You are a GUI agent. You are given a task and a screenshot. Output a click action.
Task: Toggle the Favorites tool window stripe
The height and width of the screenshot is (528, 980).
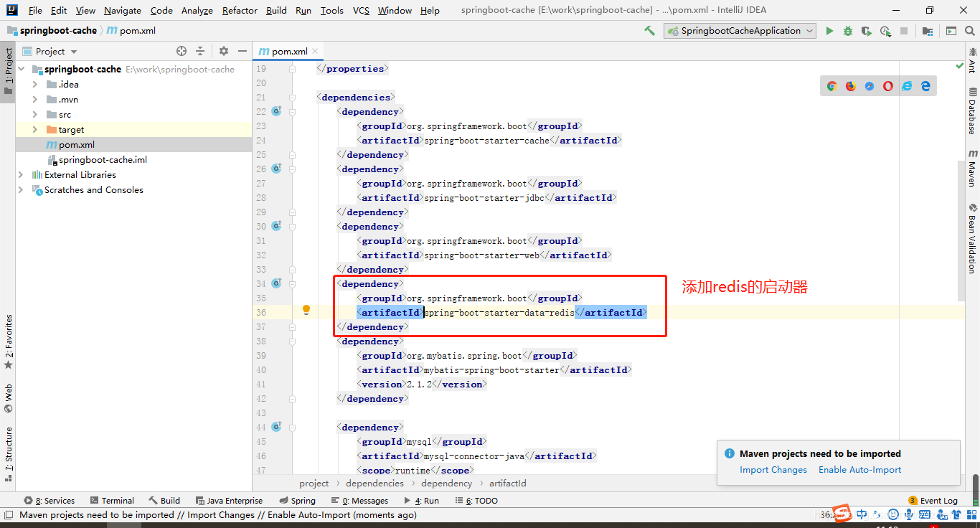[8, 341]
